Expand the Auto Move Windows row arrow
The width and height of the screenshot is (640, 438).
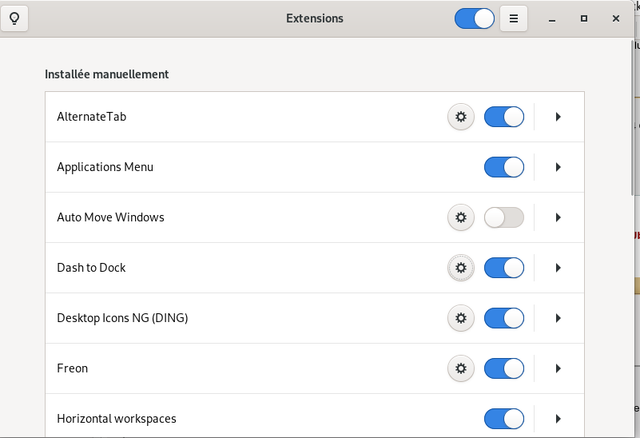point(558,217)
